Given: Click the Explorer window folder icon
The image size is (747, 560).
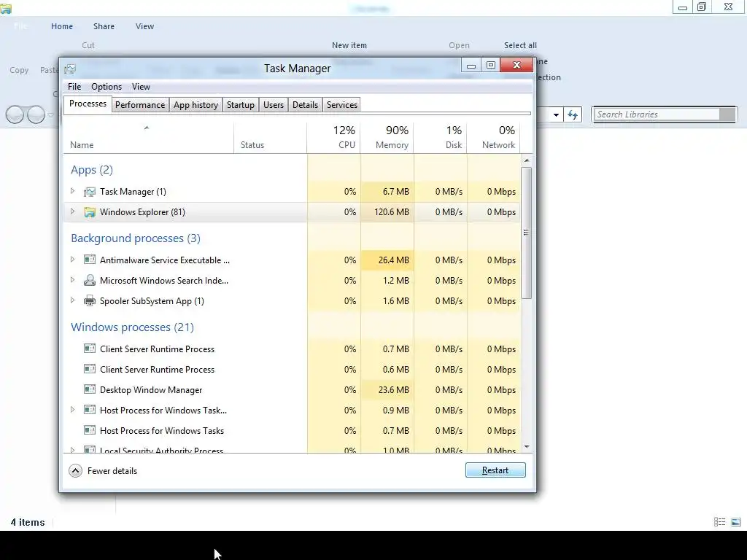Looking at the screenshot, I should click(6, 8).
